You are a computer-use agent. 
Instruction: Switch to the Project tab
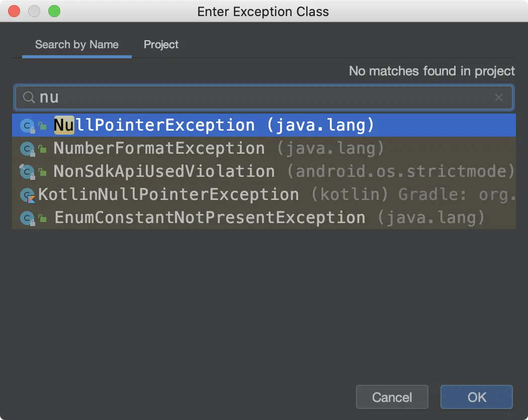(161, 45)
